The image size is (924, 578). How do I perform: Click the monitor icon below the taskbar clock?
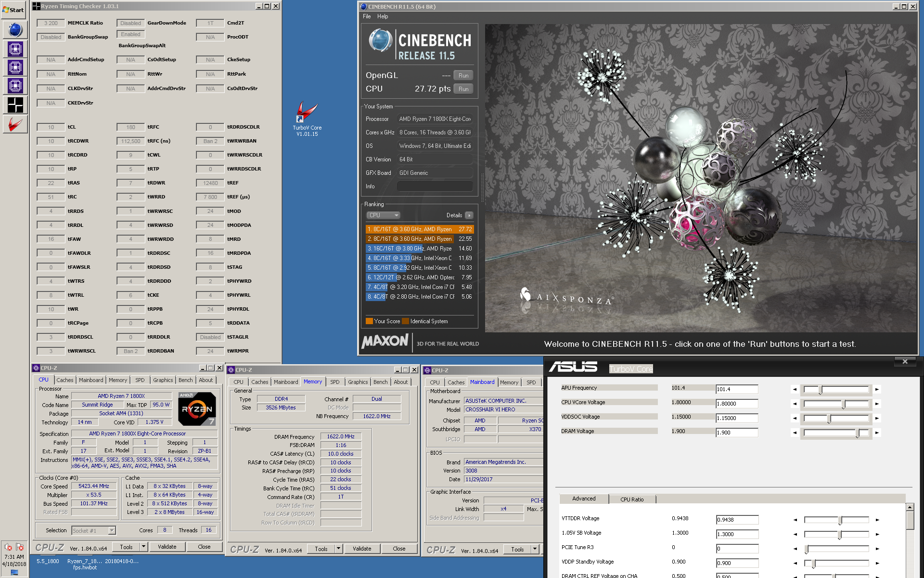14,573
